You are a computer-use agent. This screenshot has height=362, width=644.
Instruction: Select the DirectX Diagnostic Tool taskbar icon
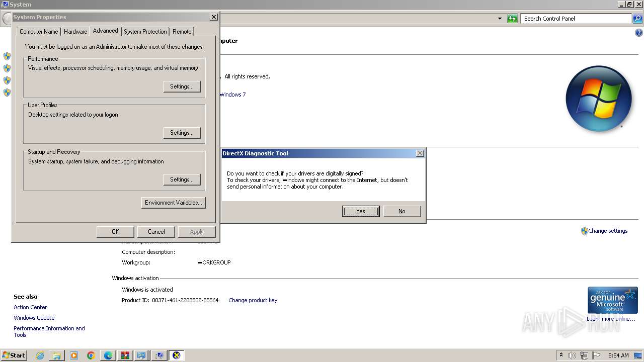176,355
